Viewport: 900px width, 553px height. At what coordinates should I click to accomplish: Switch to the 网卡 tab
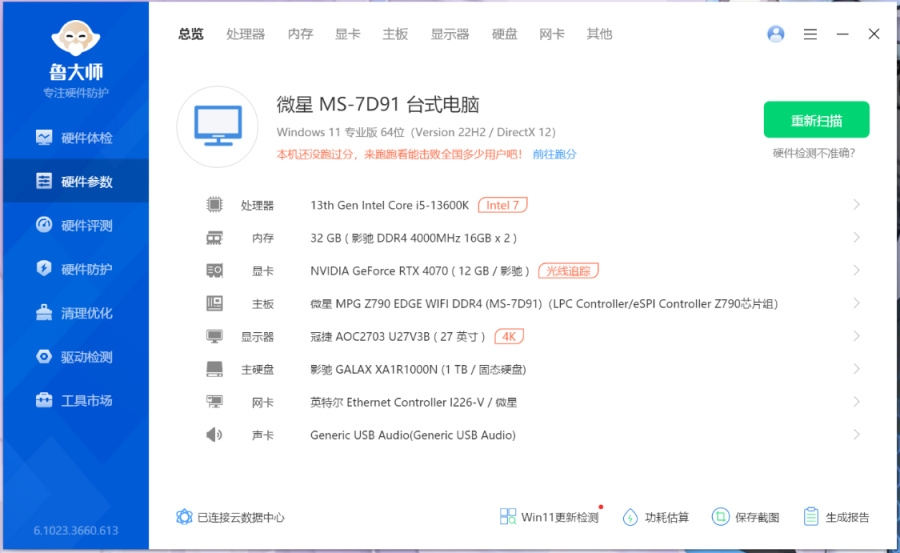click(552, 34)
